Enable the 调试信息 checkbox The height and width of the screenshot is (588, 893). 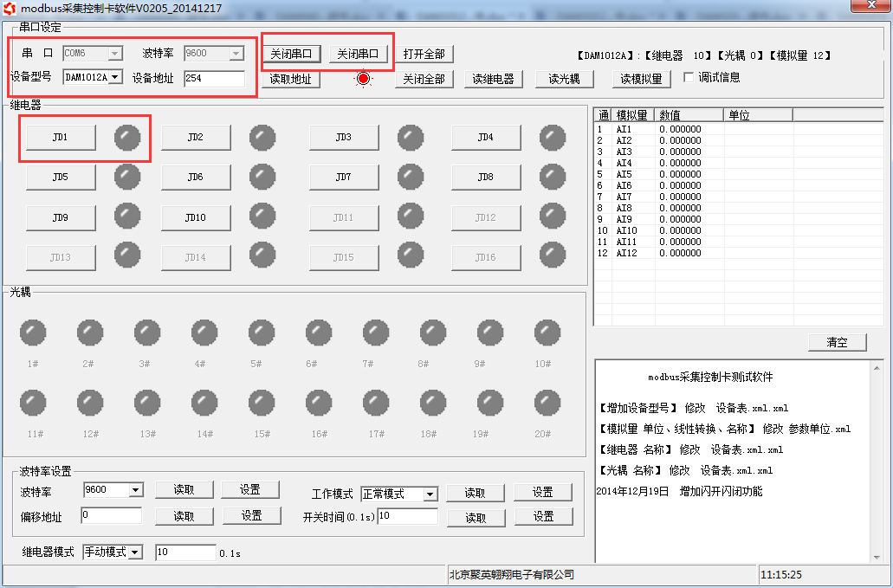pyautogui.click(x=689, y=77)
